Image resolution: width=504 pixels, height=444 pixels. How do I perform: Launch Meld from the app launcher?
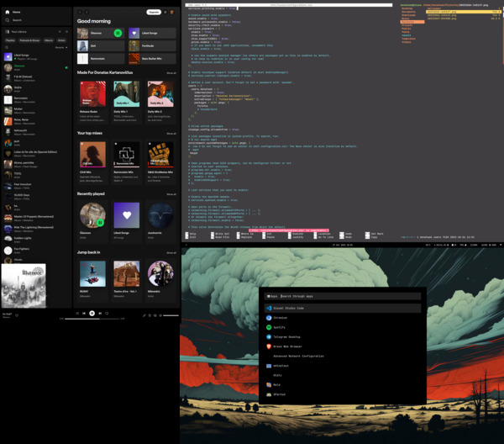point(343,385)
